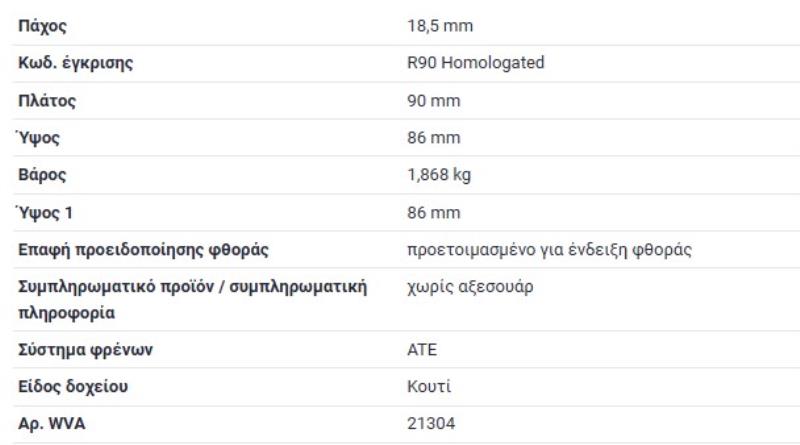The height and width of the screenshot is (445, 800).
Task: Select the προετοιμασμένο για ένδειξη φθοράς value
Action: pos(550,250)
